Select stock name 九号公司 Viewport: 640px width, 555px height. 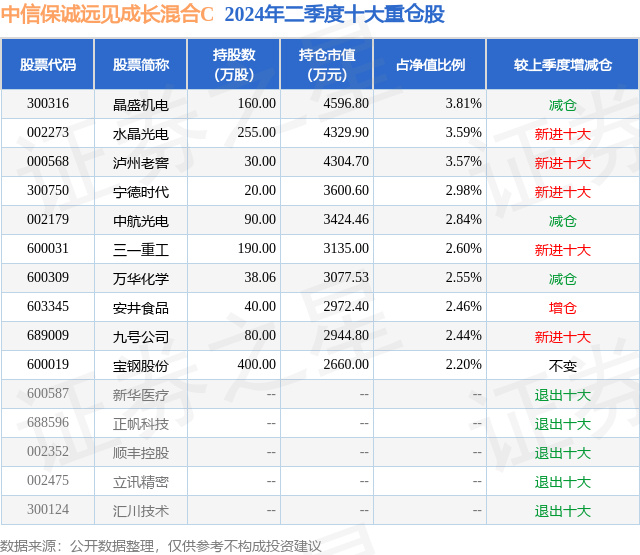point(141,337)
